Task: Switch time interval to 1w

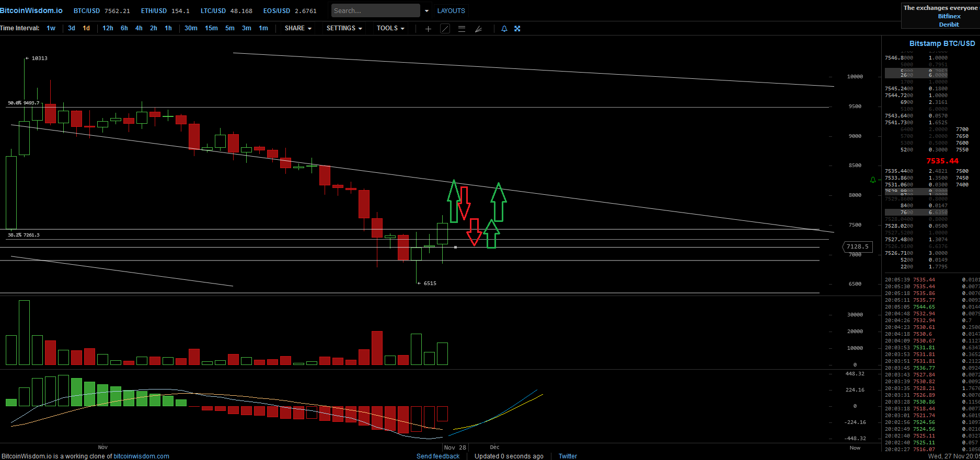Action: click(x=51, y=28)
